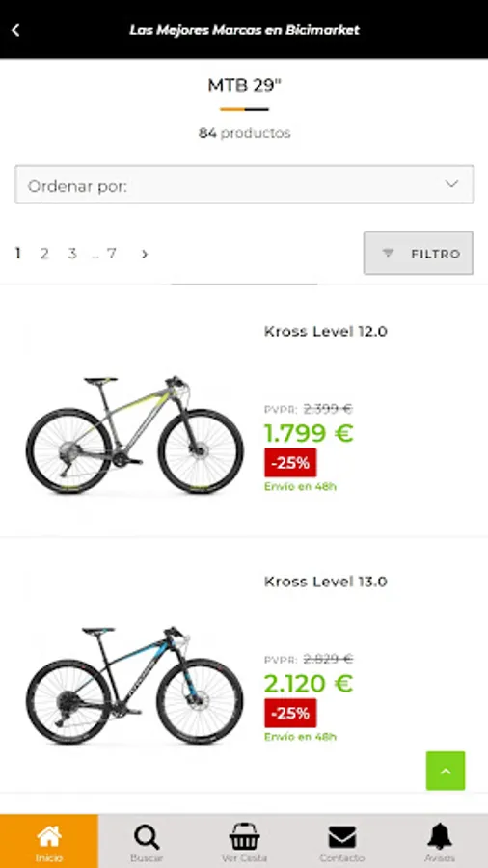The width and height of the screenshot is (488, 868).
Task: Click the Ordenar por chevron arrow
Action: [x=452, y=184]
